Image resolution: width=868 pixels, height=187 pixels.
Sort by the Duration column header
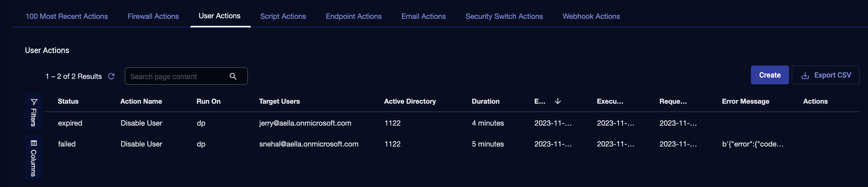point(485,101)
